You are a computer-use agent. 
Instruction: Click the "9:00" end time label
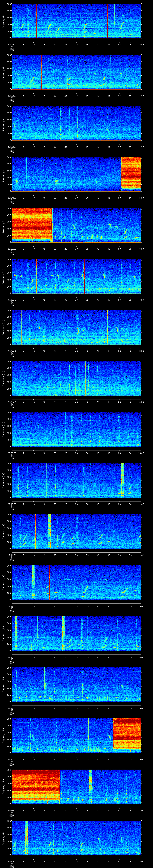tap(141, 402)
